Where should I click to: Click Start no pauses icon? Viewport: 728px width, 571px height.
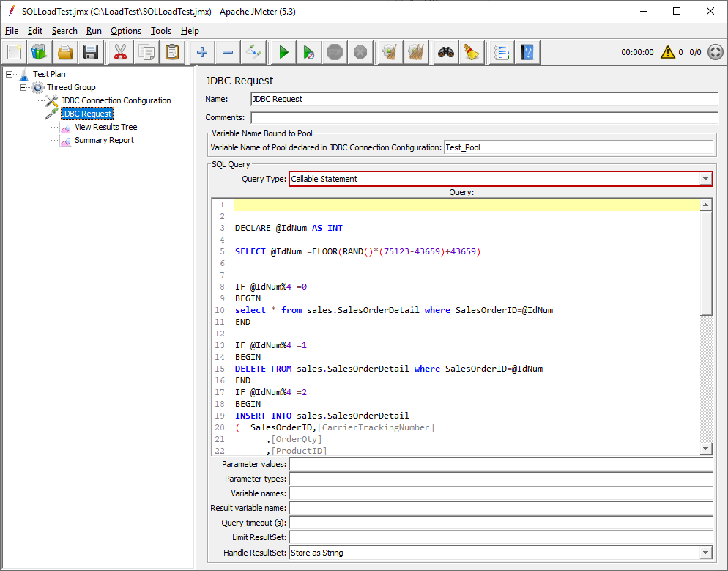click(x=309, y=52)
